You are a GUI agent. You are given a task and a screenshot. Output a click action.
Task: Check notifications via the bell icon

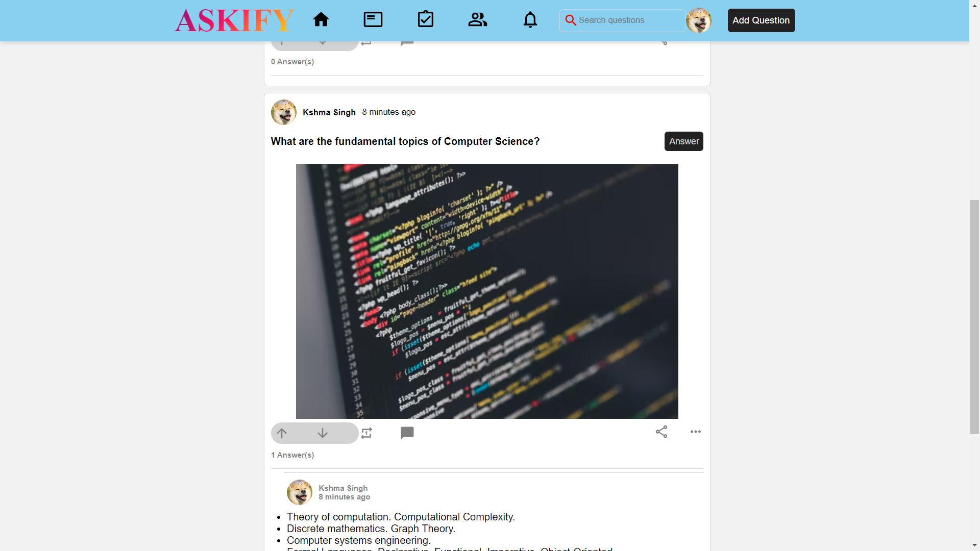pos(530,19)
